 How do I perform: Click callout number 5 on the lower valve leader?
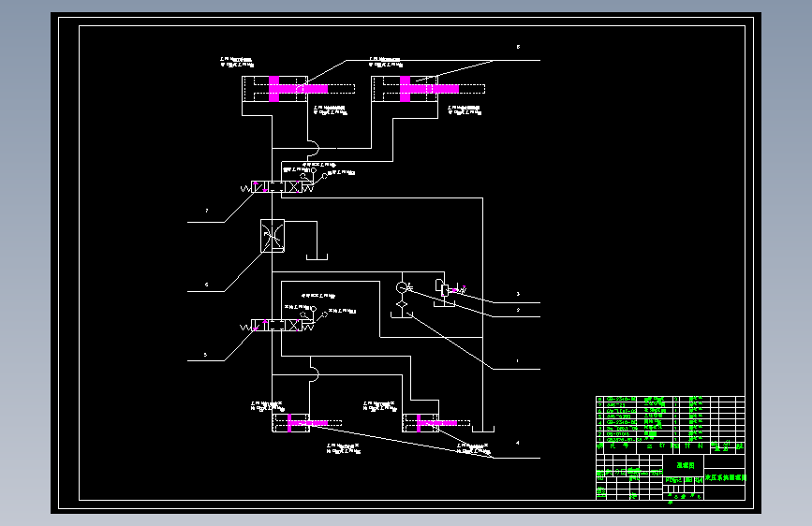(x=206, y=355)
